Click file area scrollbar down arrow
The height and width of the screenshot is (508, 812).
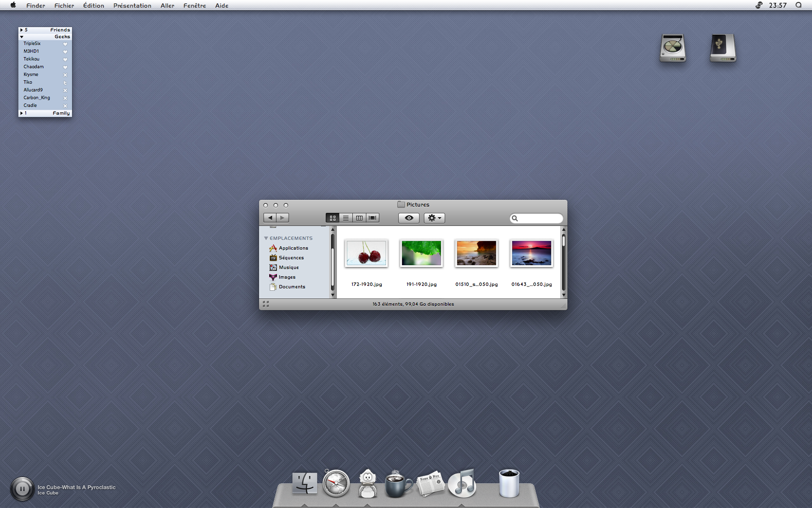point(564,295)
